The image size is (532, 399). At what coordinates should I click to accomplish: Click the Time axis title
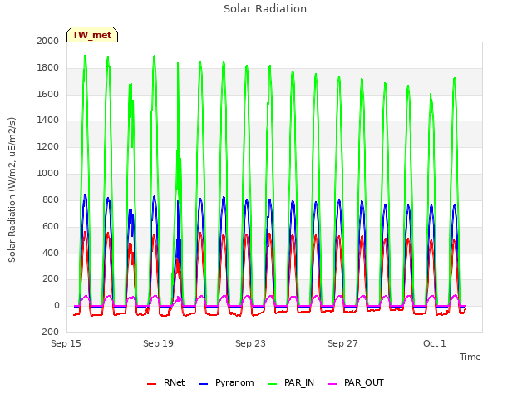(470, 357)
